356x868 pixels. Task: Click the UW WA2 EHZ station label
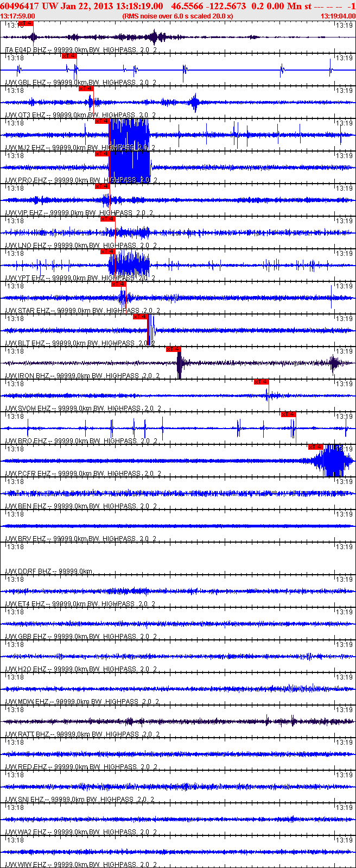[81, 832]
